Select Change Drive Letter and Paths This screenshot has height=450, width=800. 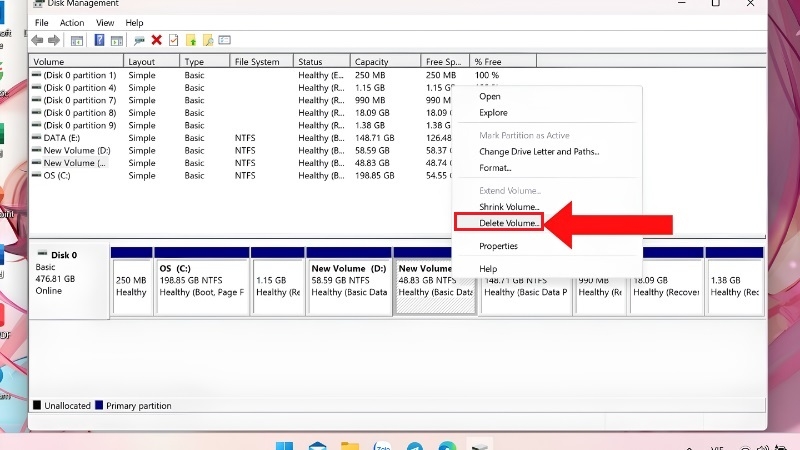pos(539,152)
